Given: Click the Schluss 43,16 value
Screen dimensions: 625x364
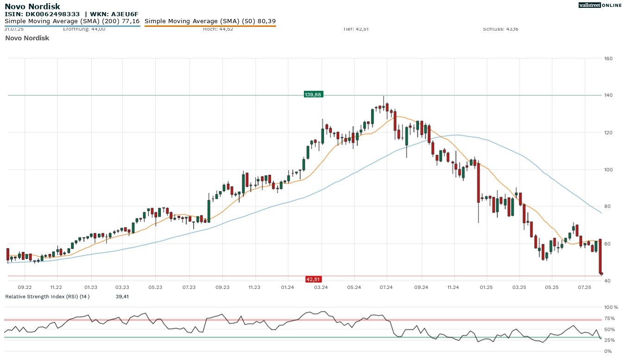Looking at the screenshot, I should [x=501, y=29].
